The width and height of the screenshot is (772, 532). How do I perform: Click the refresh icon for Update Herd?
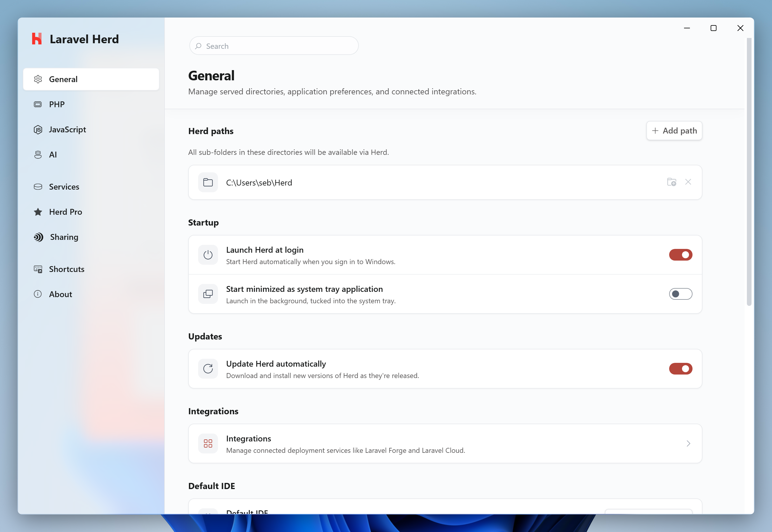point(208,369)
